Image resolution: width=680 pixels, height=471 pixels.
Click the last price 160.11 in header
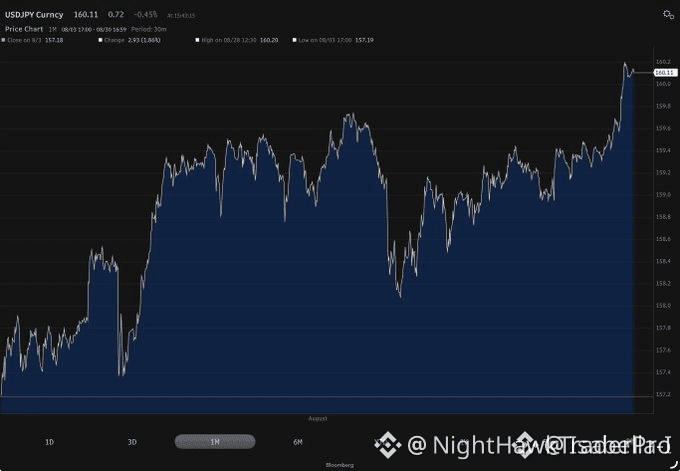[86, 15]
